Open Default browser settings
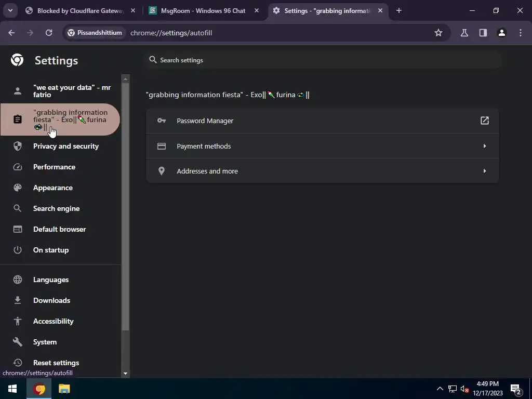The height and width of the screenshot is (399, 532). 60,229
